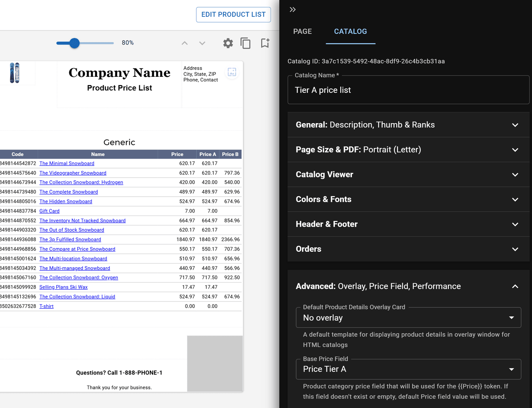Click the Catalog ID text
The height and width of the screenshot is (408, 532).
point(366,61)
